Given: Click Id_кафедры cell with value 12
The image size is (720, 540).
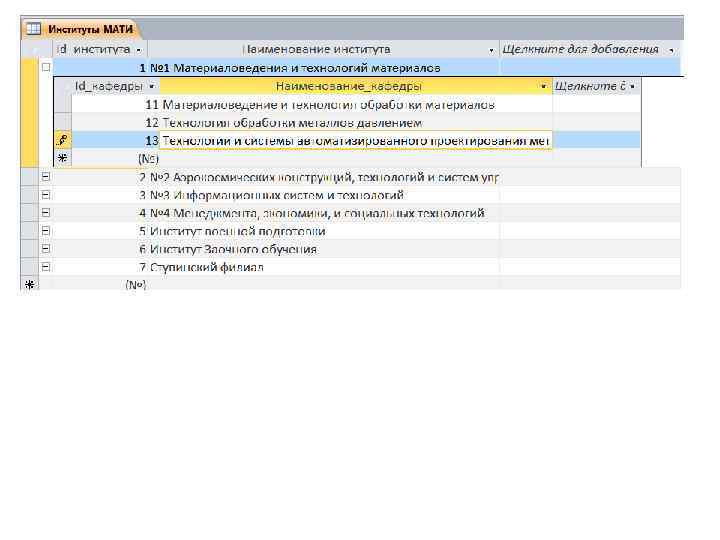Looking at the screenshot, I should click(x=115, y=123).
